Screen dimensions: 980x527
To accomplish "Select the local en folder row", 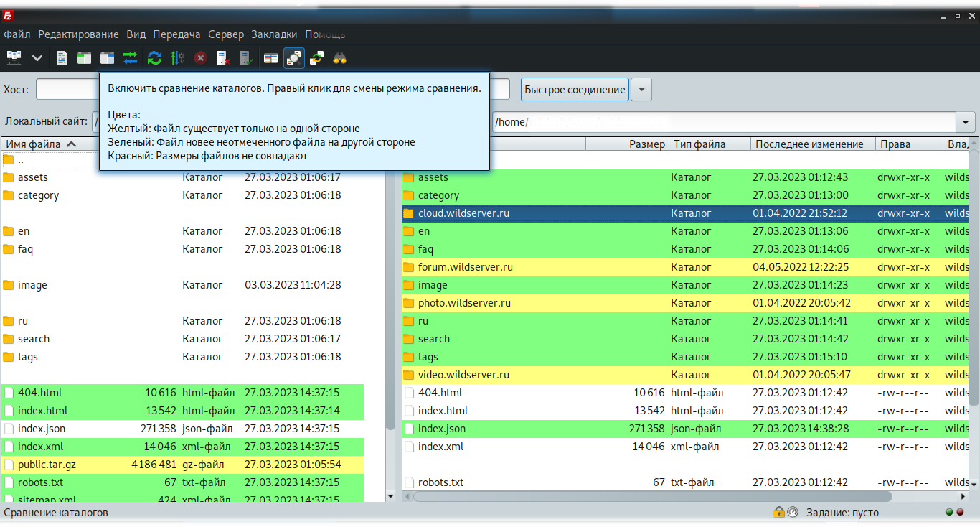I will click(183, 231).
